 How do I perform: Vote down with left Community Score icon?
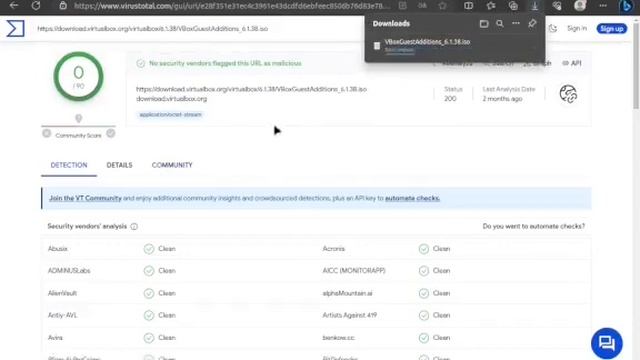coord(47,133)
